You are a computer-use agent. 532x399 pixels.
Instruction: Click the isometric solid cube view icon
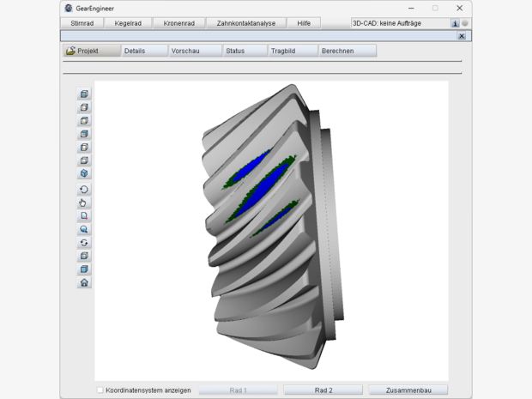pyautogui.click(x=84, y=173)
